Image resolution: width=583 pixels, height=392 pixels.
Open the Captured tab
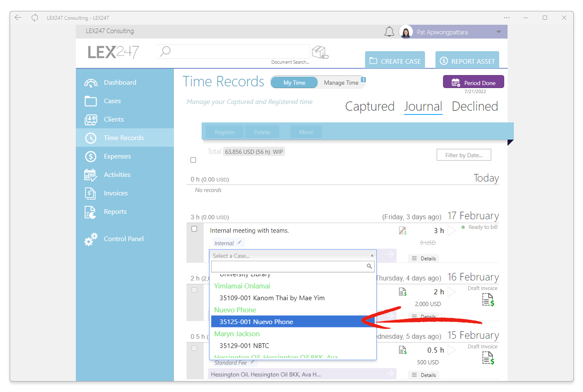370,106
